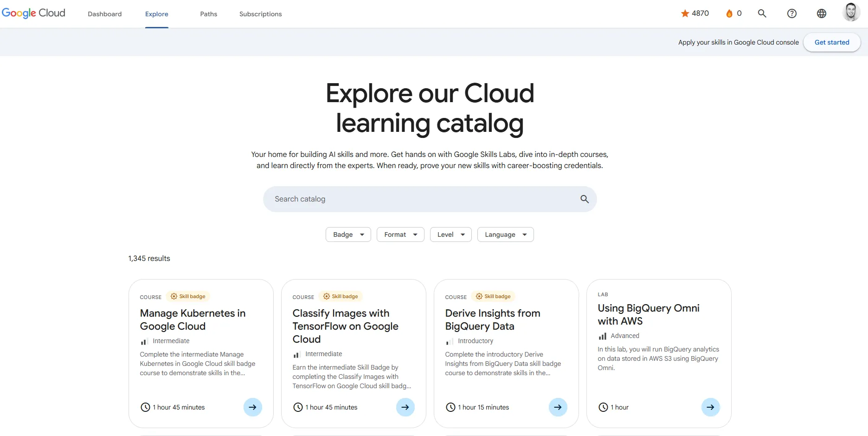Click the Intermediate level icon on Kubernetes card
This screenshot has width=868, height=436.
[144, 342]
